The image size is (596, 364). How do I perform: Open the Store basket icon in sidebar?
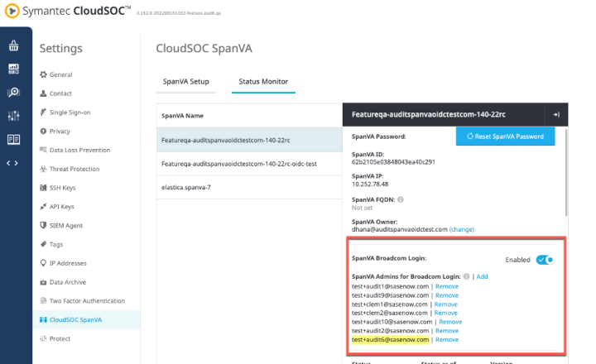click(x=14, y=45)
